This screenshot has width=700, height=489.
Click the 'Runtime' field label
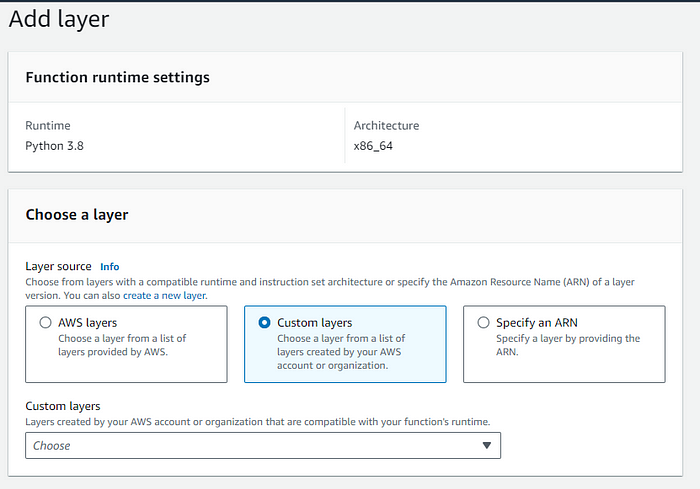coord(47,126)
